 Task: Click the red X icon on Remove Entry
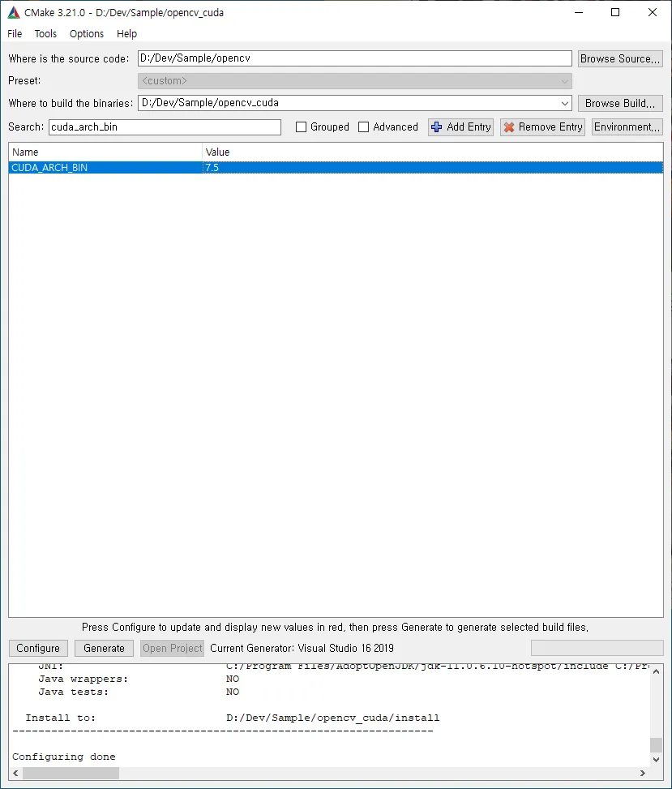coord(509,127)
